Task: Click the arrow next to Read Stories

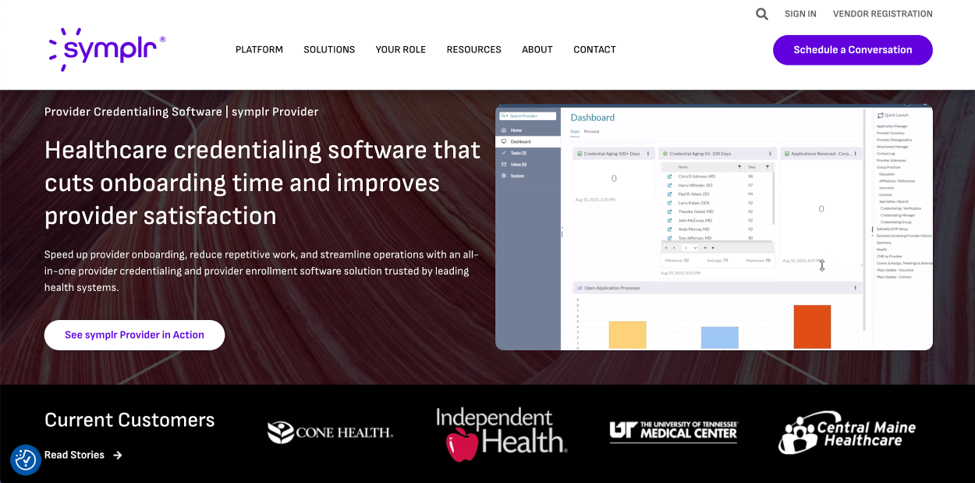Action: tap(118, 455)
